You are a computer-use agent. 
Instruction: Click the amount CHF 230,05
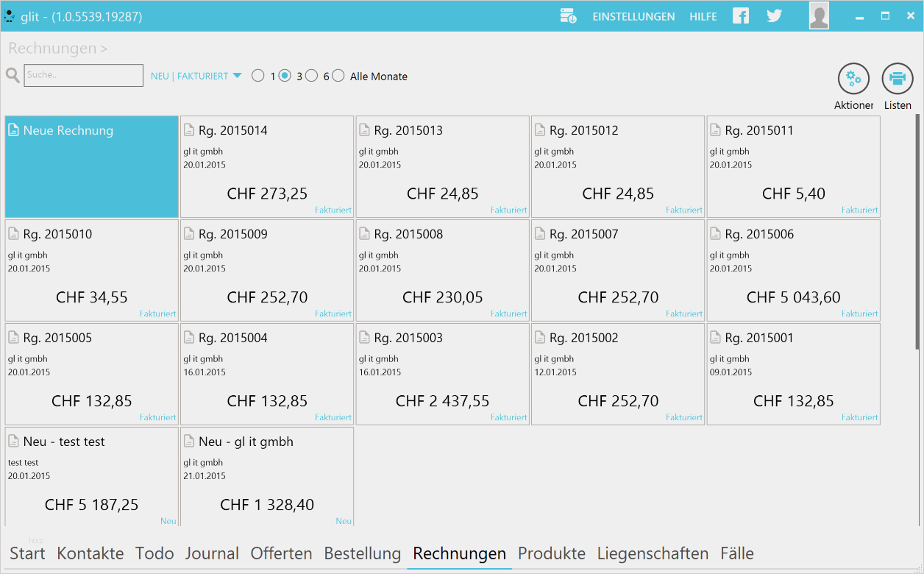coord(443,297)
